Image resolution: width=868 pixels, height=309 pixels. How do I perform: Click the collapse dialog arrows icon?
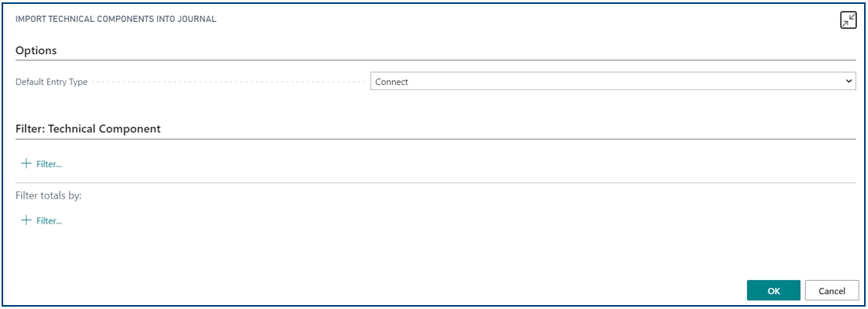(848, 20)
